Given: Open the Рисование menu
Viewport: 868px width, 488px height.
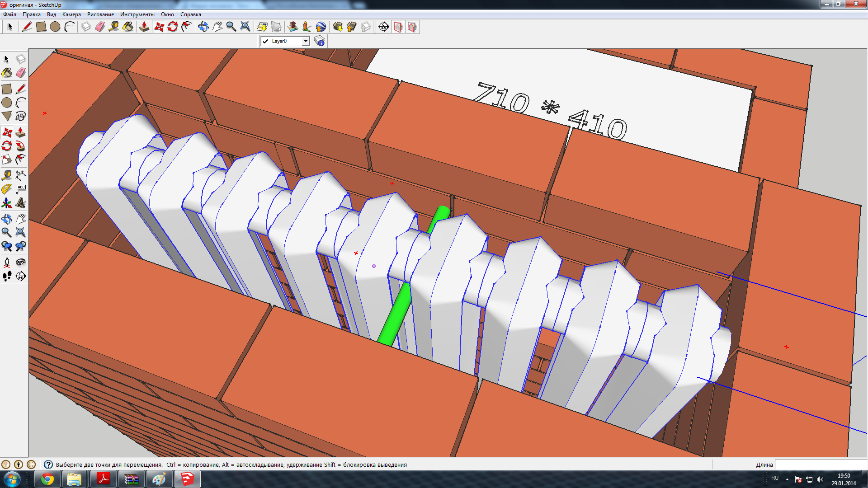Looking at the screenshot, I should [x=100, y=14].
